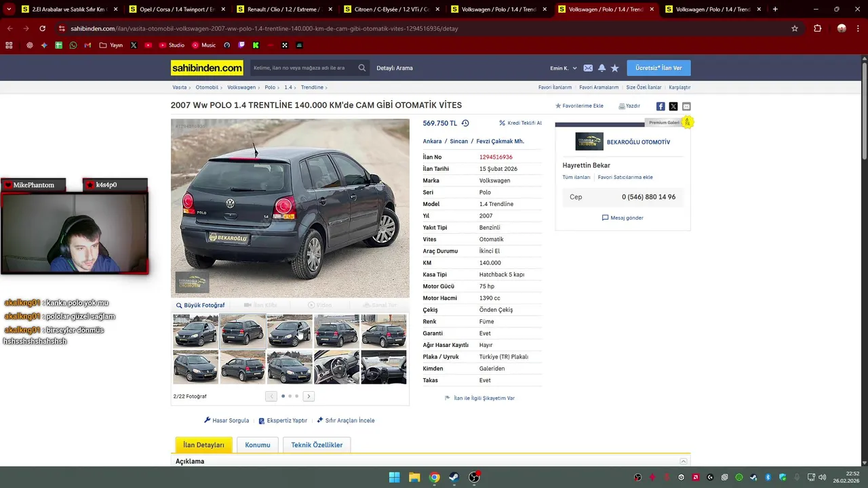Open the messages envelope icon in header
Screen dimensions: 868x488
(x=588, y=68)
